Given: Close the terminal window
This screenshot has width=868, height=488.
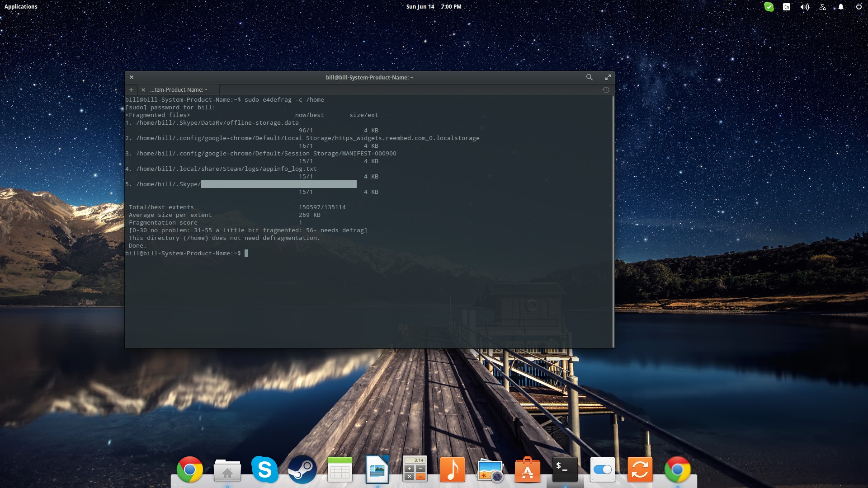Looking at the screenshot, I should 132,77.
